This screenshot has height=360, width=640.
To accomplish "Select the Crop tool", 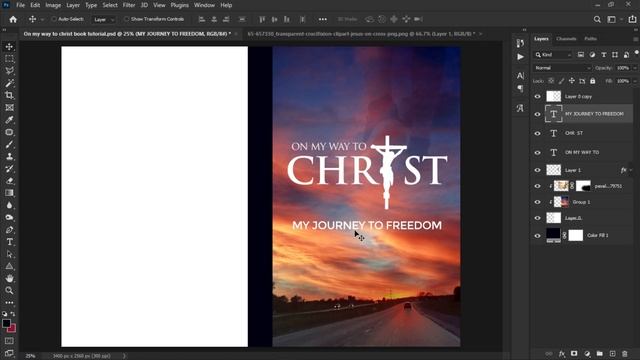I will tap(9, 96).
